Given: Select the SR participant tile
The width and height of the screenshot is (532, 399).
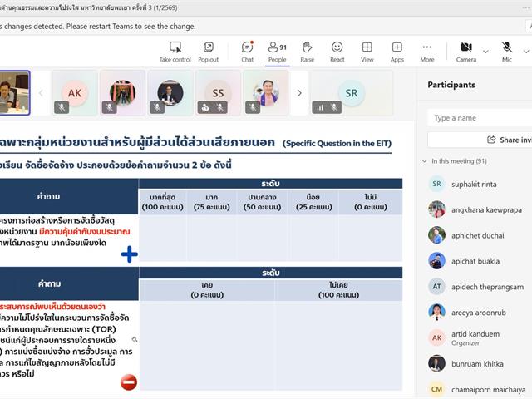Looking at the screenshot, I should pyautogui.click(x=352, y=93).
